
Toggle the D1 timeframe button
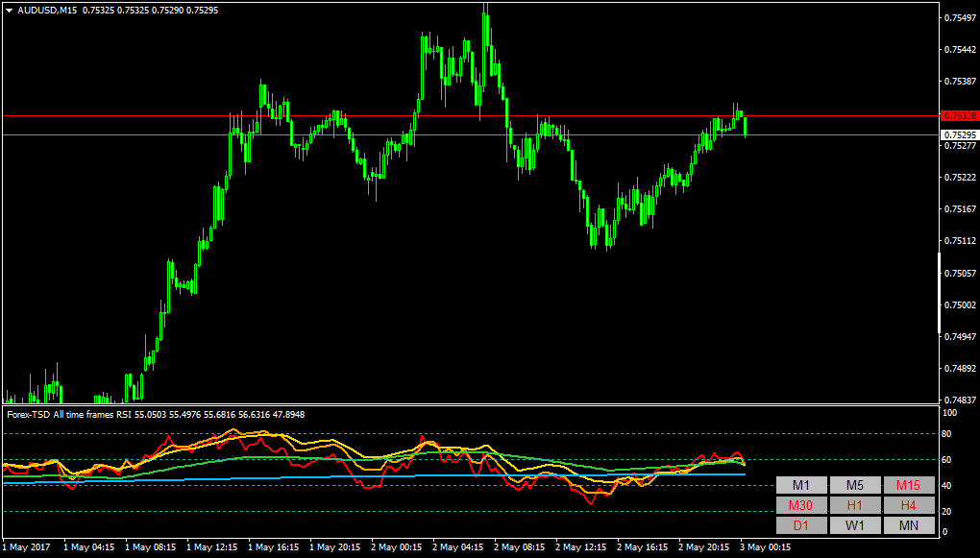click(x=801, y=525)
